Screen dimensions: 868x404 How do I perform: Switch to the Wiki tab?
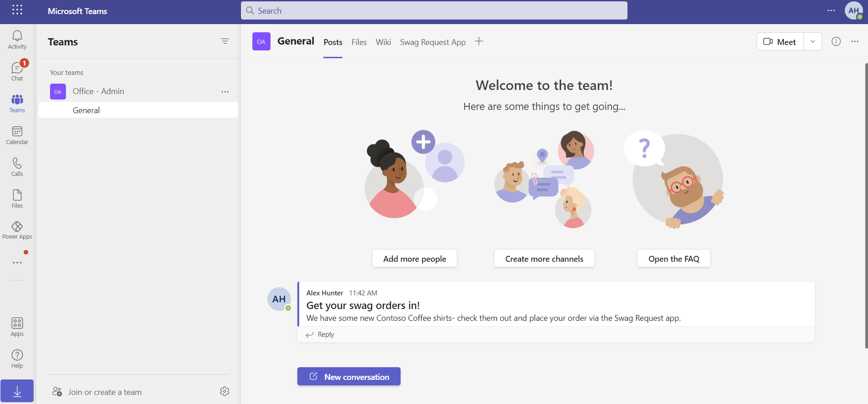[x=383, y=42]
